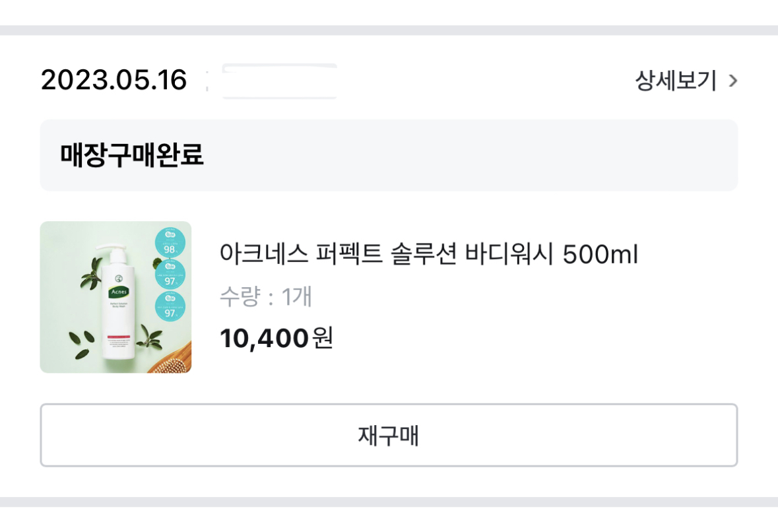Viewport: 778px width, 532px height.
Task: Select the order date 2023.05.16
Action: [x=114, y=81]
